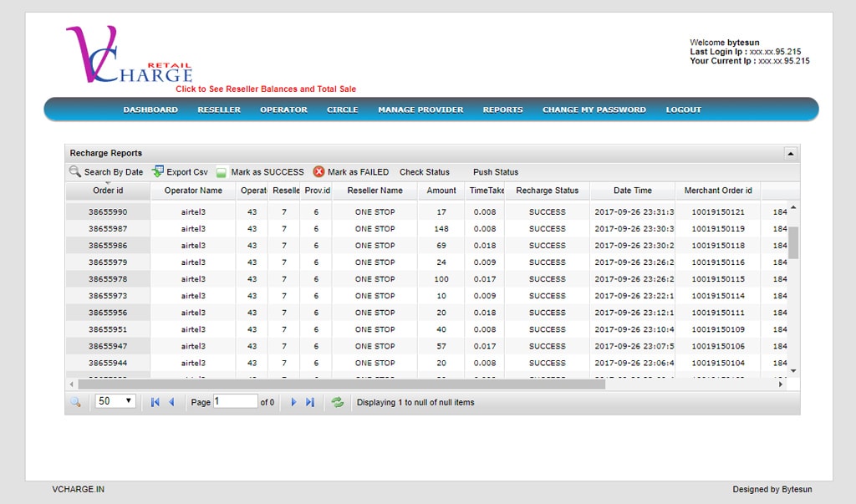Viewport: 856px width, 504px height.
Task: Click the horizontal scroll right arrow
Action: 780,384
